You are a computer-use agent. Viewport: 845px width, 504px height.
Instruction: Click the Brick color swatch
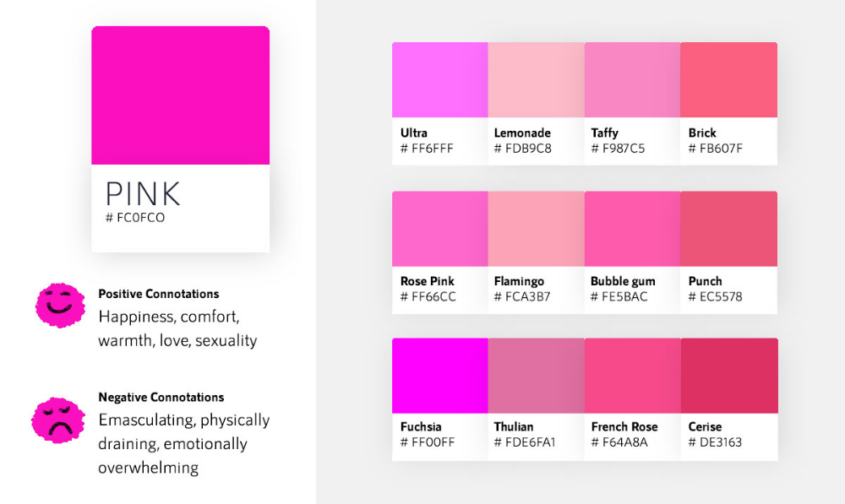click(x=728, y=80)
